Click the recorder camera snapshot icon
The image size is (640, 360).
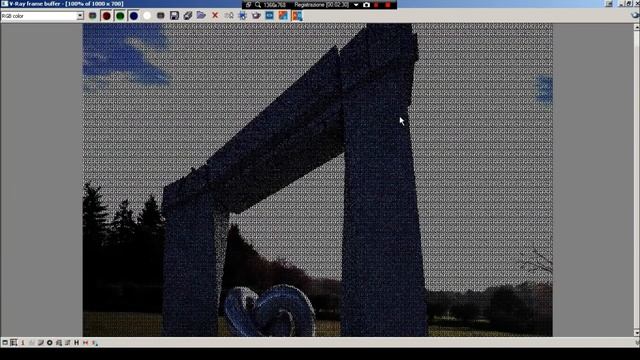tap(367, 5)
